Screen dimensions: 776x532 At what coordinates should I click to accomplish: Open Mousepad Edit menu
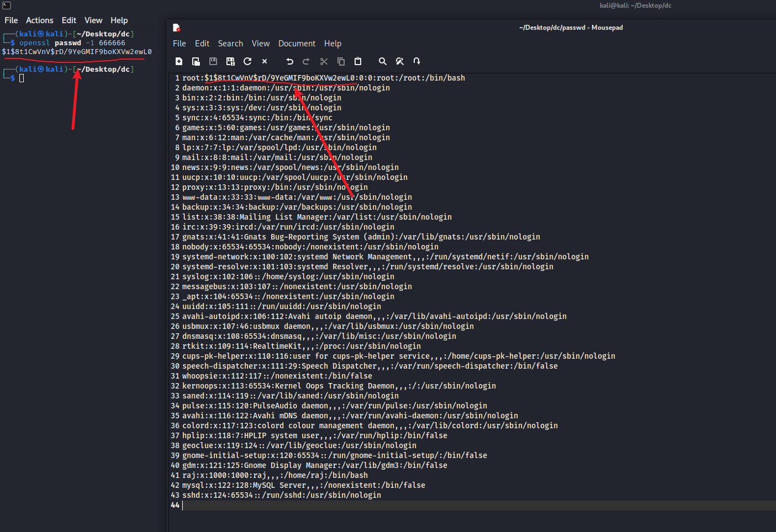pos(202,44)
